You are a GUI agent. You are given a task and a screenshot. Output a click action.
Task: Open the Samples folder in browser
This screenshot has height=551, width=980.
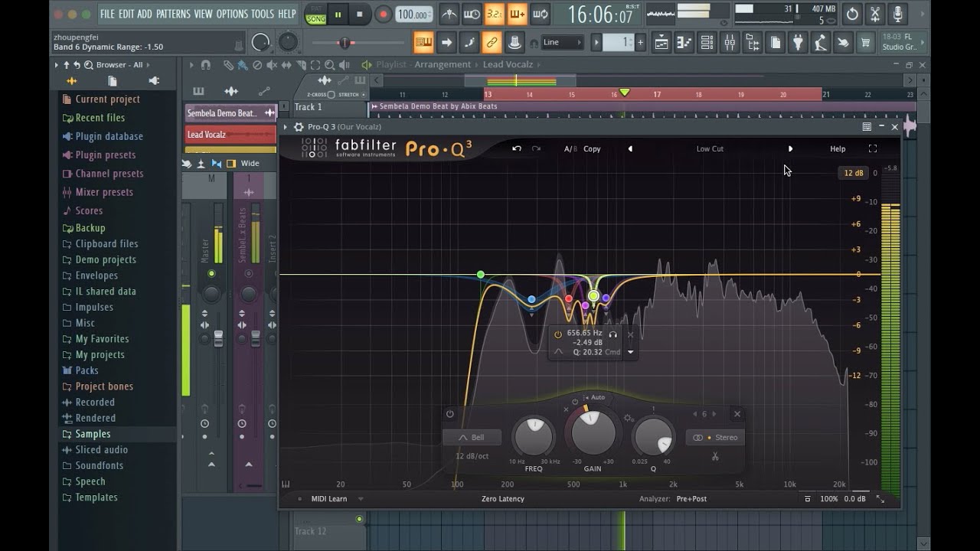93,434
